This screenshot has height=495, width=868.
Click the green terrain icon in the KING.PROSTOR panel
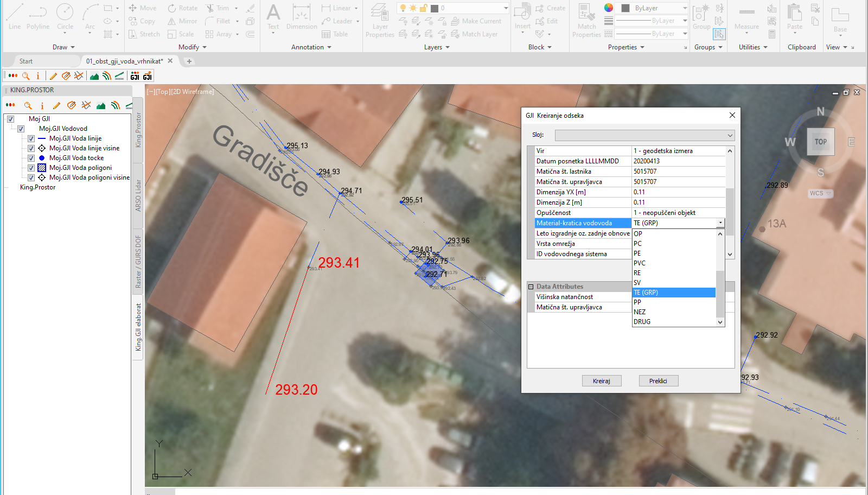[x=101, y=105]
